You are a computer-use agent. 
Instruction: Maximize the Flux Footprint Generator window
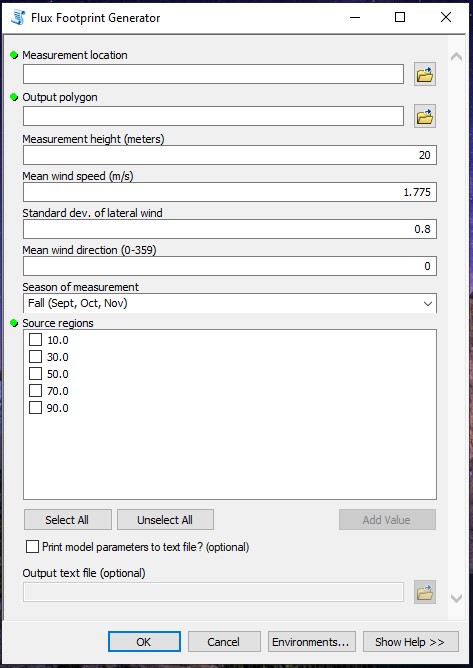[x=400, y=17]
